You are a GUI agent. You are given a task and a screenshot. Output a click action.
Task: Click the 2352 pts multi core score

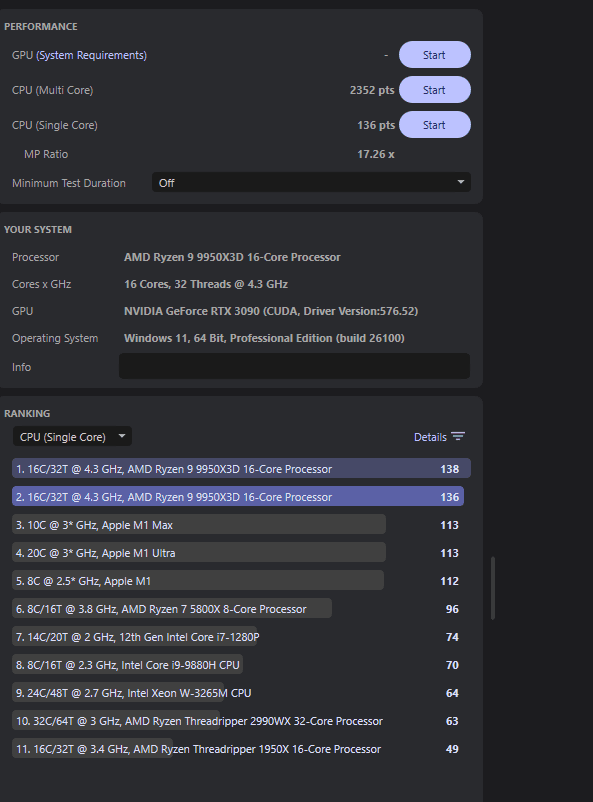[x=372, y=90]
